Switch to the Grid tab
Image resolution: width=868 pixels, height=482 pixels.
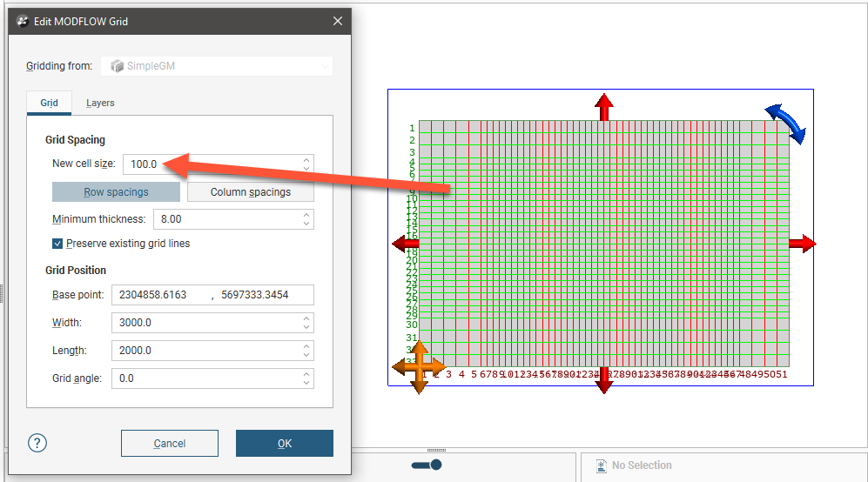tap(50, 103)
